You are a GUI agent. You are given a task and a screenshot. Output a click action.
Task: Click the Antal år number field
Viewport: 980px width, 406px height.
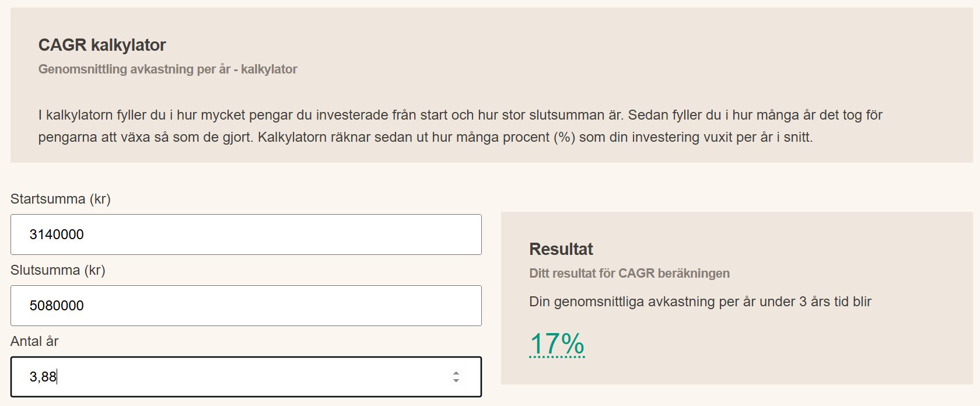[233, 377]
